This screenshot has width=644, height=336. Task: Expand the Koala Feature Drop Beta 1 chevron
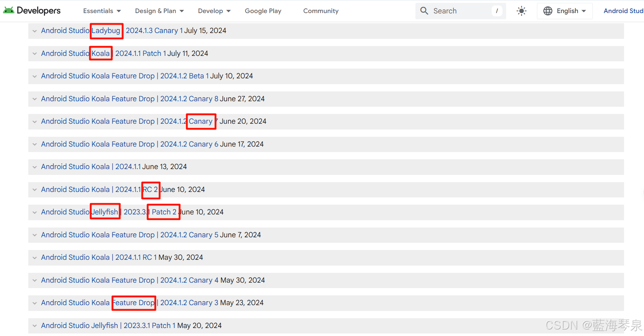coord(34,76)
